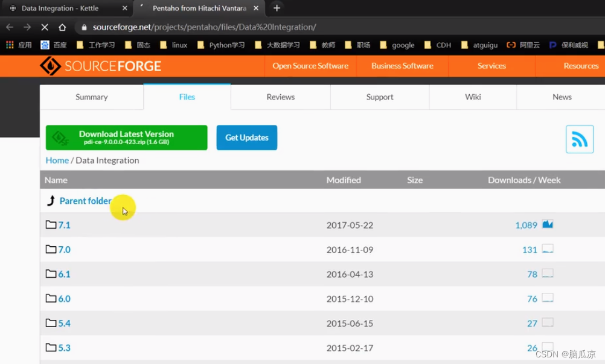Click the sourceforge.net URL address bar

(x=205, y=27)
